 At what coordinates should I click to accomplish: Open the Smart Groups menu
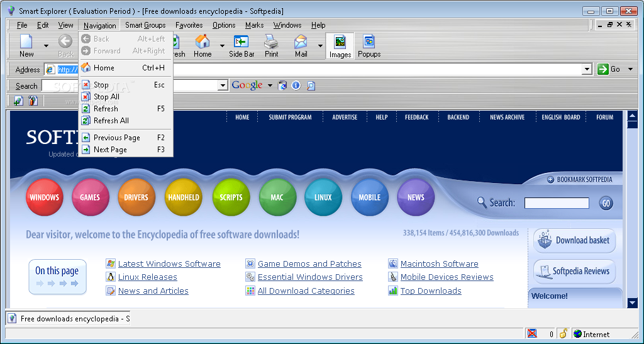pyautogui.click(x=145, y=25)
